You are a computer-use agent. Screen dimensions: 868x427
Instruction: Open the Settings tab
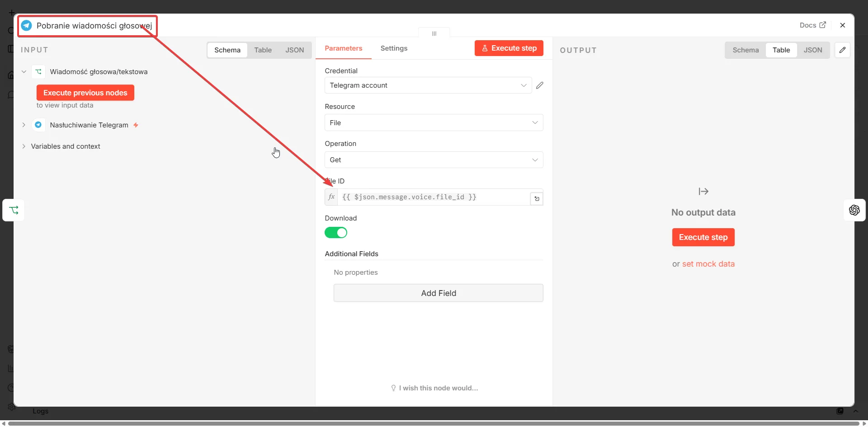(394, 48)
